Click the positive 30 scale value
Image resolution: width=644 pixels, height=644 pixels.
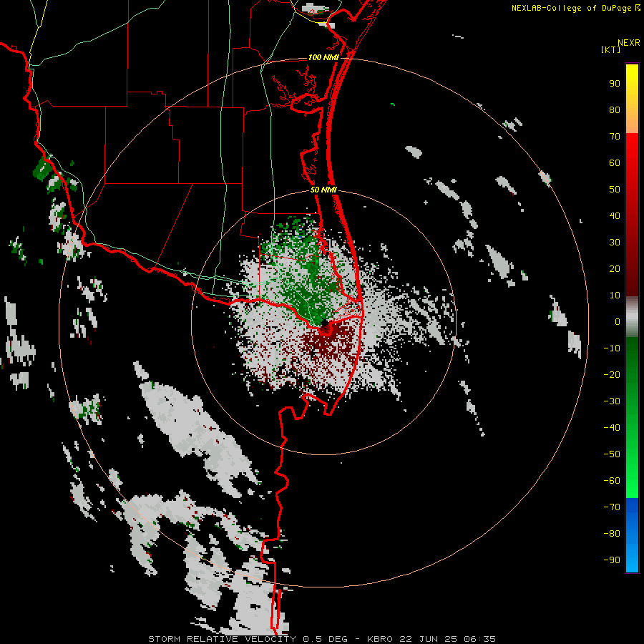pyautogui.click(x=615, y=243)
